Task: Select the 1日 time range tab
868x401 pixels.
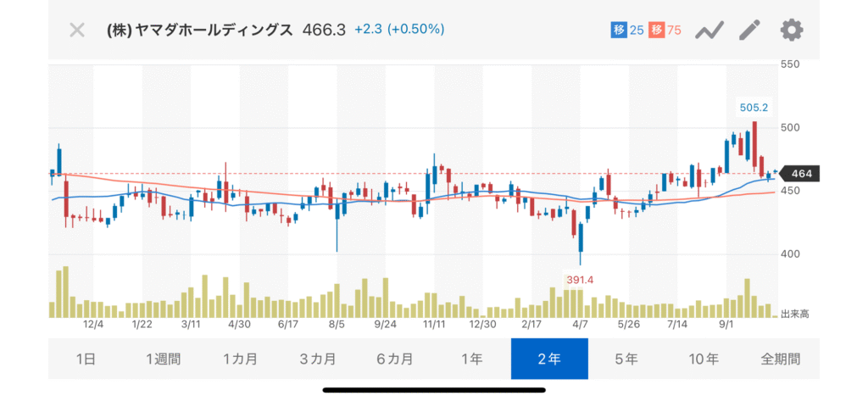Action: click(86, 359)
